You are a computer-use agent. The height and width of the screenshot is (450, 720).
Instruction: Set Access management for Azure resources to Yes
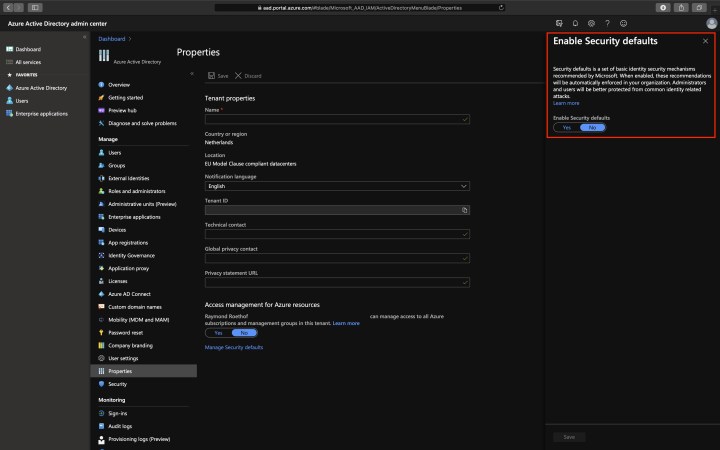pos(218,333)
